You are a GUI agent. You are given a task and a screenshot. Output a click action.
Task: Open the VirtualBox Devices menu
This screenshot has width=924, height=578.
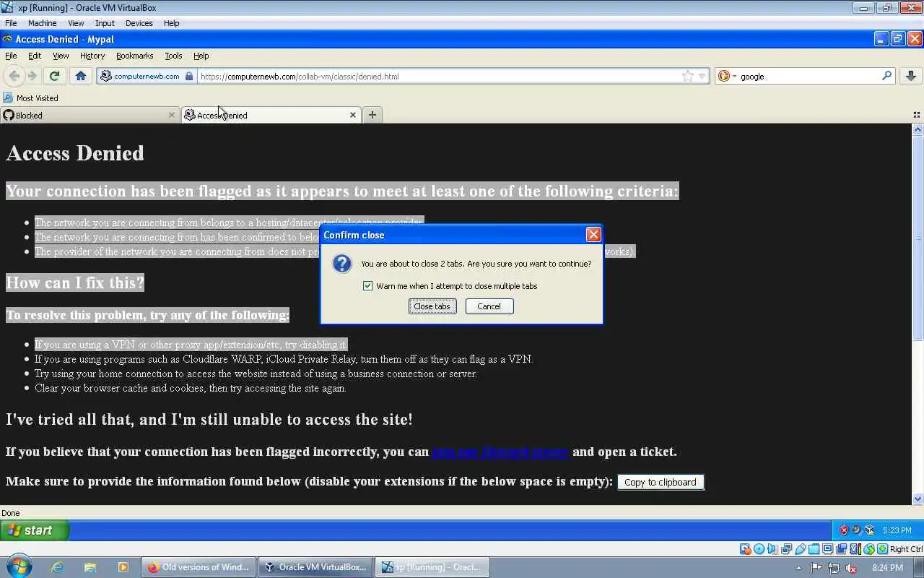139,23
